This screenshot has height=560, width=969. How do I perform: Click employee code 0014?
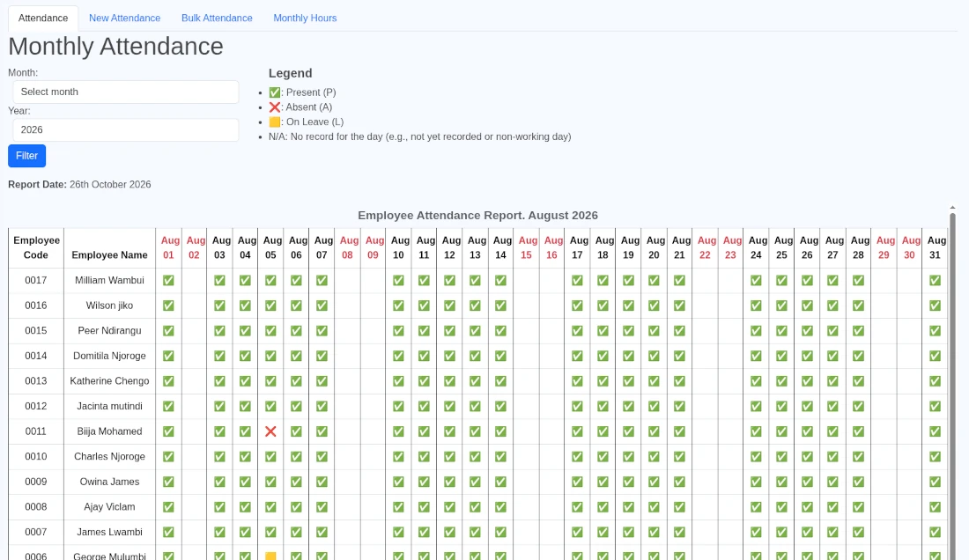36,357
